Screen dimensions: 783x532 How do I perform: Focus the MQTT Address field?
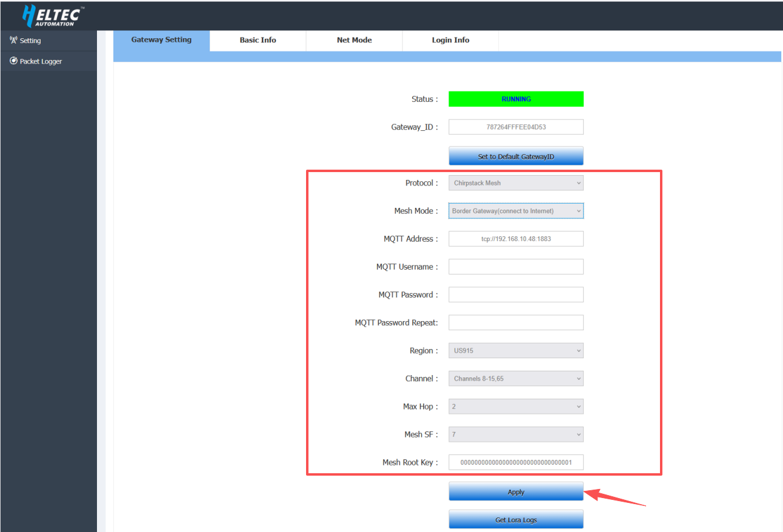[516, 239]
